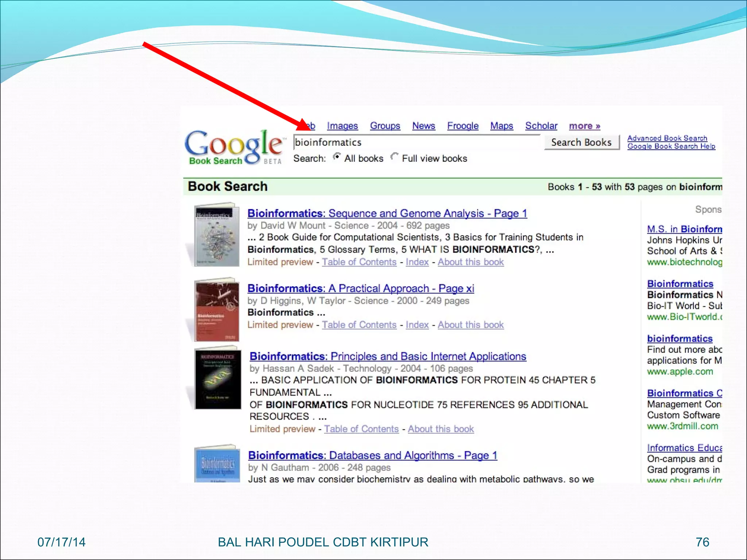Viewport: 747px width, 560px height.
Task: Select the All books radio button
Action: [337, 157]
